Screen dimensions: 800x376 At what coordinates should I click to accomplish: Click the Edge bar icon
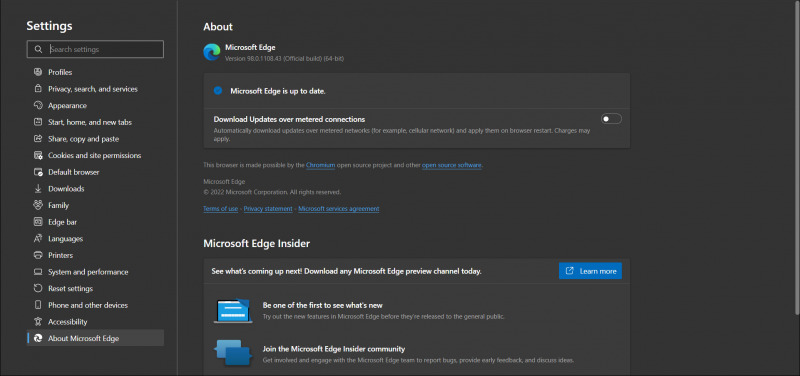coord(38,222)
